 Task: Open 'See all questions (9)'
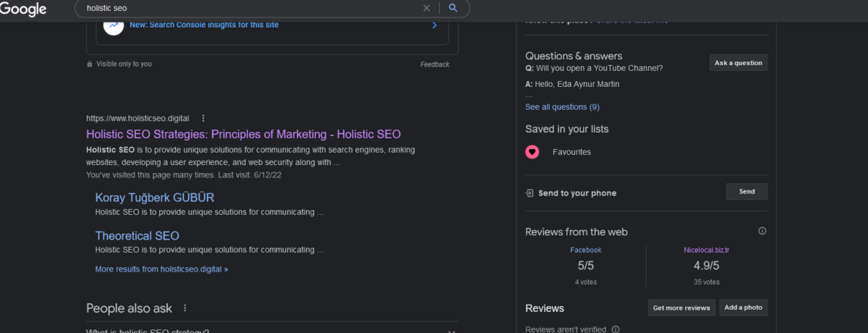(x=562, y=107)
